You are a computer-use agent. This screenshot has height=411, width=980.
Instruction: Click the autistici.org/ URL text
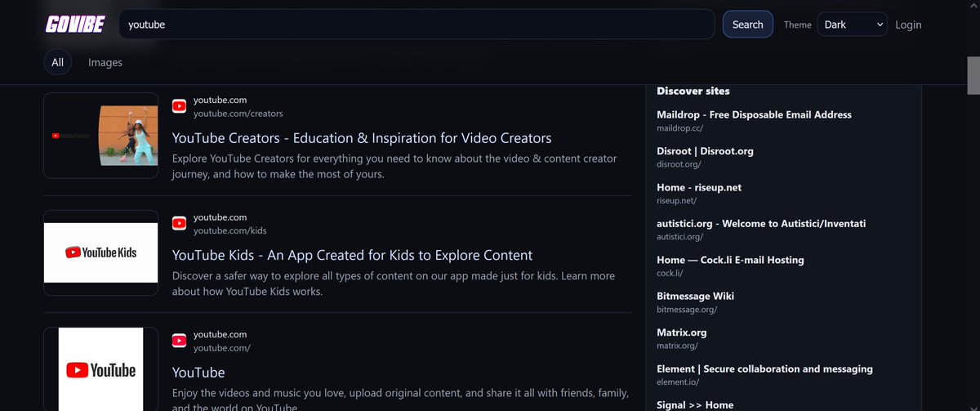click(x=679, y=237)
